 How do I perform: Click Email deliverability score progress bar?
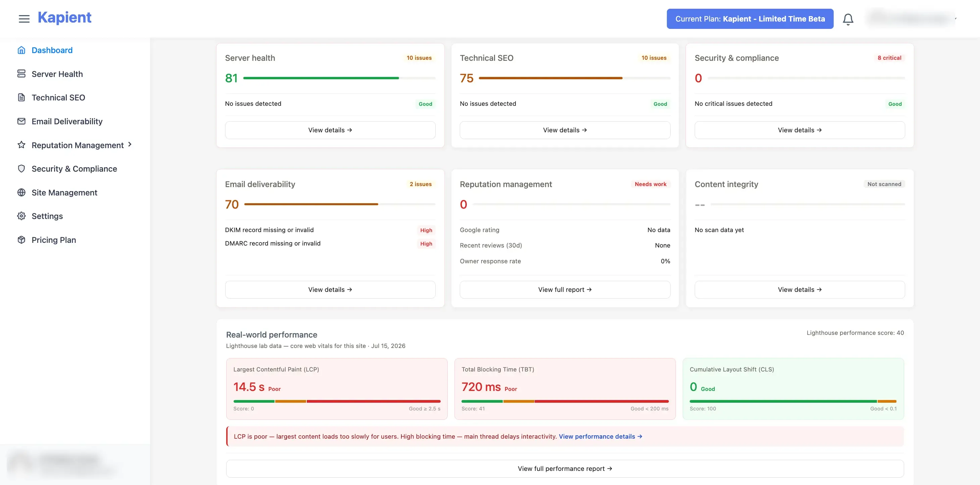[x=340, y=205]
